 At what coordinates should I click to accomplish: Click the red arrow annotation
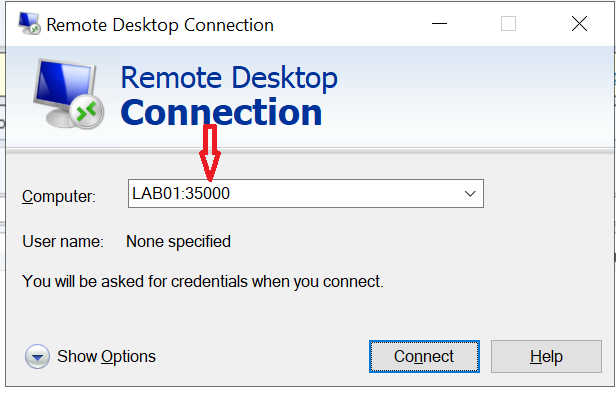pyautogui.click(x=210, y=153)
